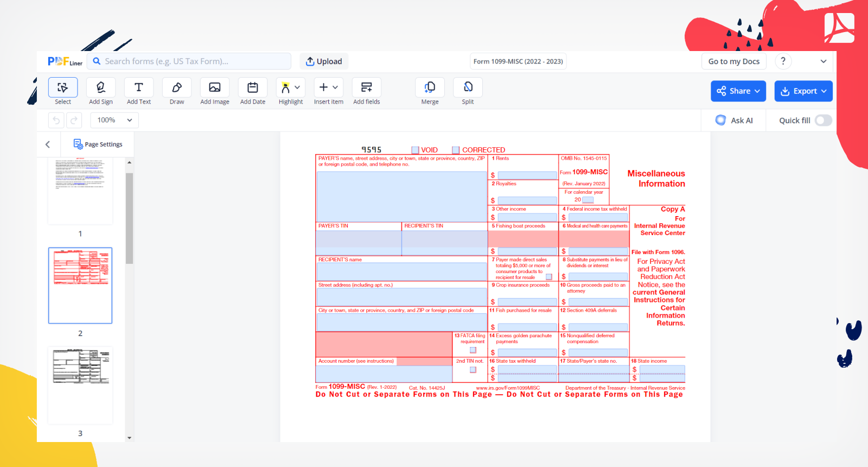Open Go to my Docs
Viewport: 868px width, 467px height.
pyautogui.click(x=734, y=61)
